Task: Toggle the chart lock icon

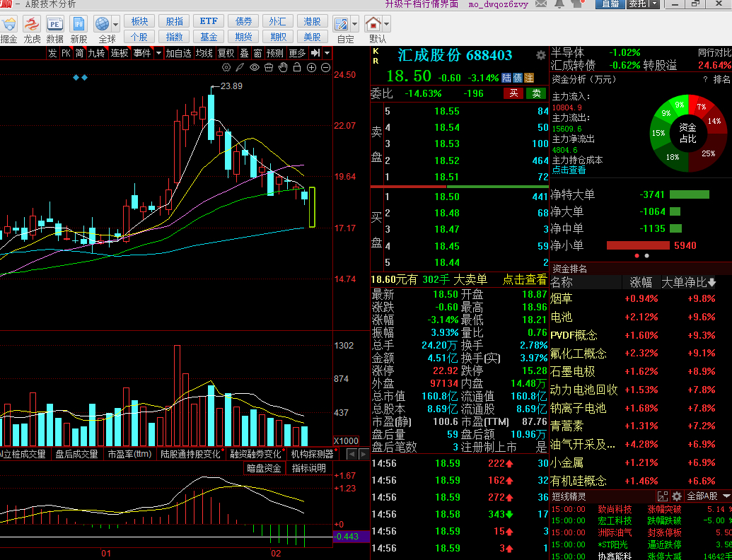Action: tap(297, 68)
